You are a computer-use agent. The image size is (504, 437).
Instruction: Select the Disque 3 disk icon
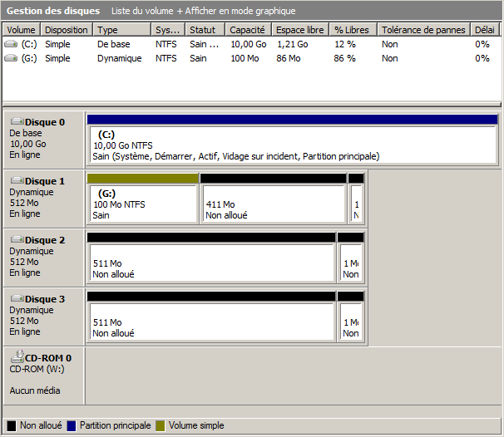(17, 299)
